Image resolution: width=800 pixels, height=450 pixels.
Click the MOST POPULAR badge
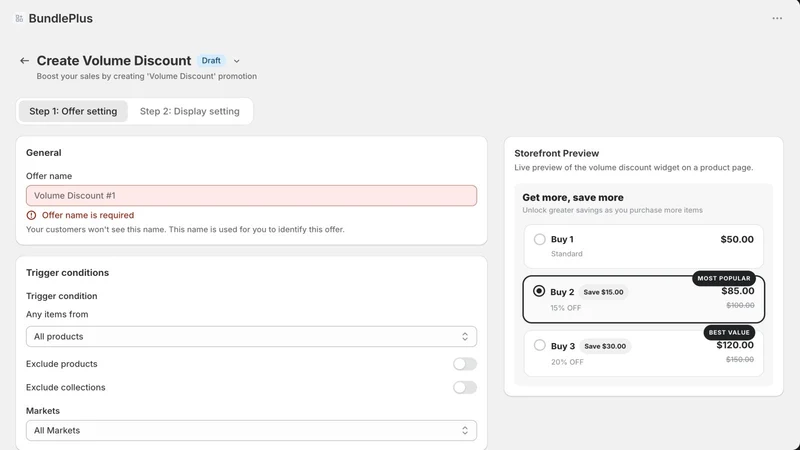click(x=724, y=278)
